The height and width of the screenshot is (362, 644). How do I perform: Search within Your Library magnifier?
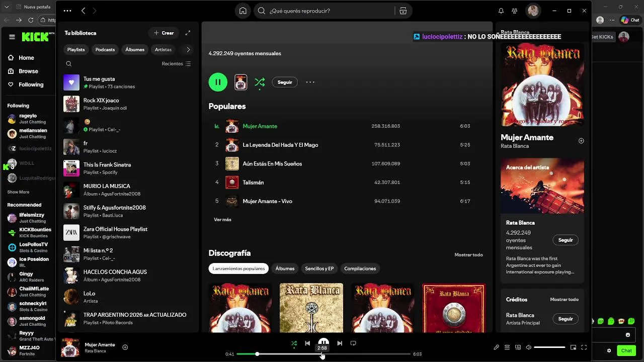(69, 64)
